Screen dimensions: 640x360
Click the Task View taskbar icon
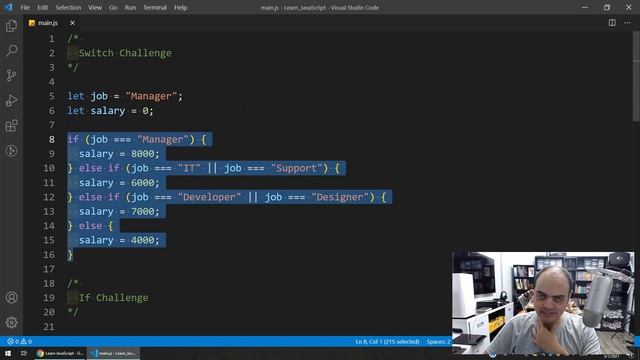coord(24,353)
